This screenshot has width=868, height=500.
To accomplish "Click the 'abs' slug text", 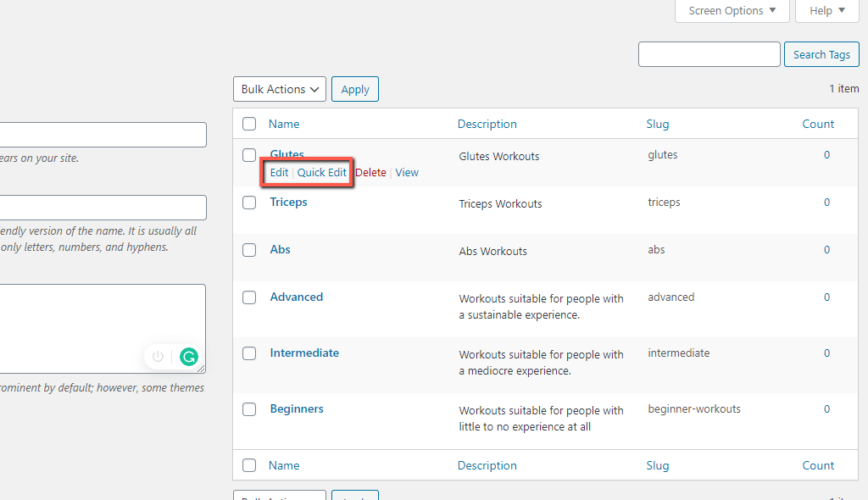I will 656,249.
